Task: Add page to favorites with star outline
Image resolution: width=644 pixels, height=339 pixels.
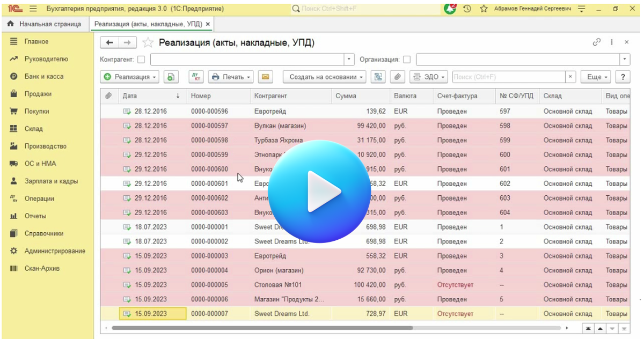Action: (x=148, y=42)
